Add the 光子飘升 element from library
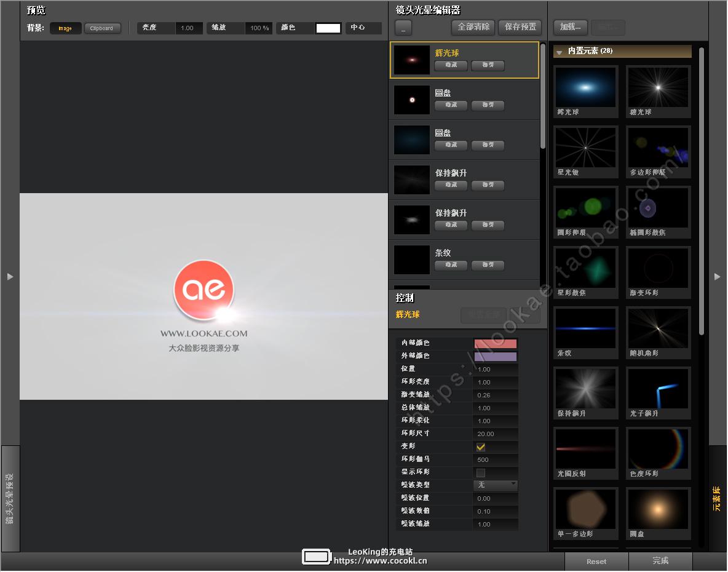Screen dimensions: 728x572 (x=658, y=393)
